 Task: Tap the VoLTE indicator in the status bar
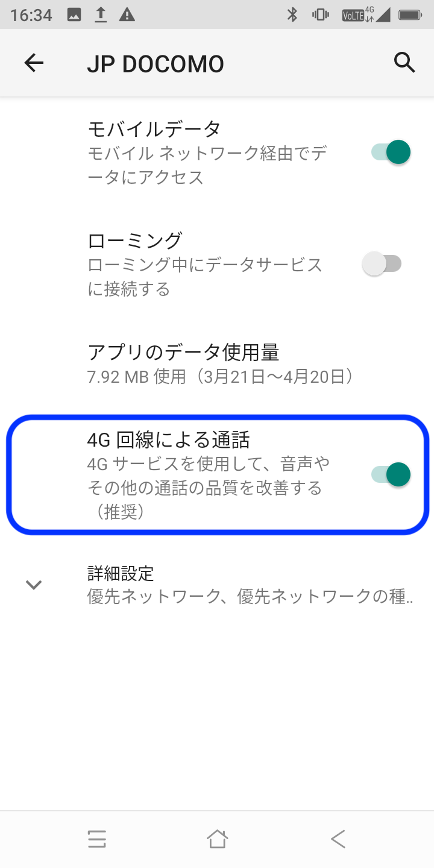(x=353, y=15)
